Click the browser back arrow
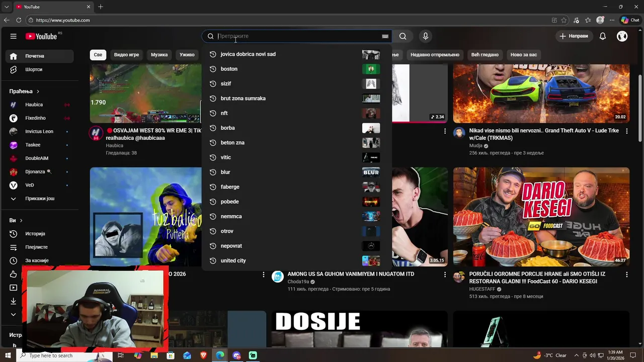This screenshot has width=644, height=362. [x=7, y=20]
